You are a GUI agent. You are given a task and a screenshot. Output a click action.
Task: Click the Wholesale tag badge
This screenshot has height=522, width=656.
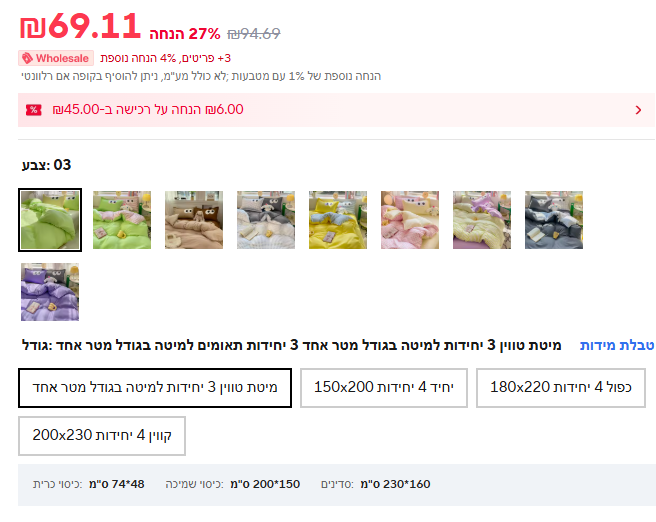coord(56,58)
